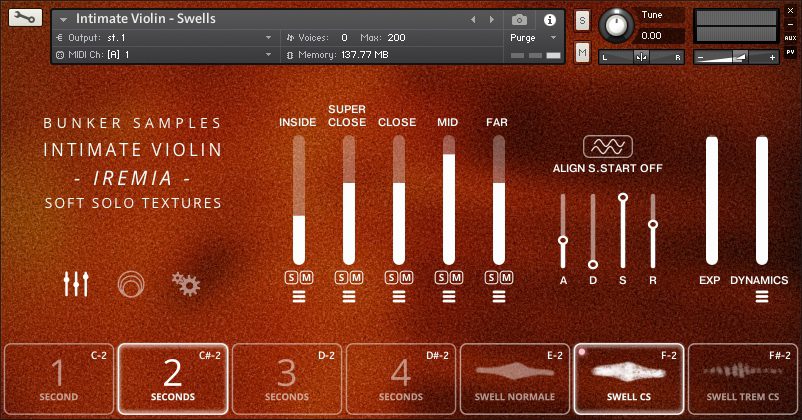Click the Decay D slider handle
Viewport: 802px width, 420px height.
coord(593,264)
